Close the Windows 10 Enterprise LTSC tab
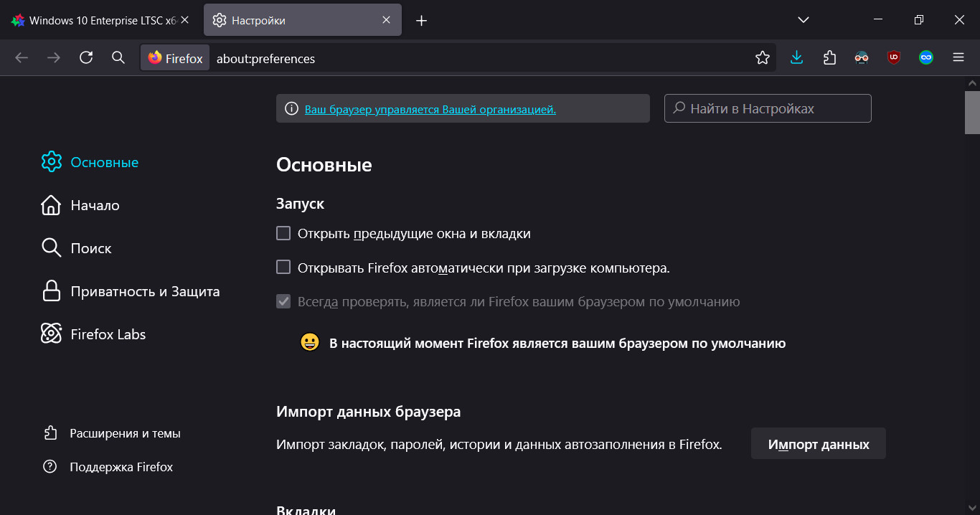980x515 pixels. 184,20
